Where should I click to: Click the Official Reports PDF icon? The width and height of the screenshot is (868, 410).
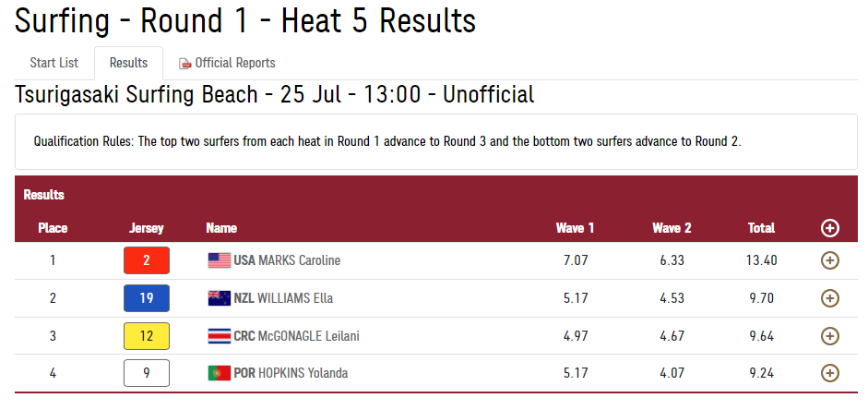click(184, 64)
